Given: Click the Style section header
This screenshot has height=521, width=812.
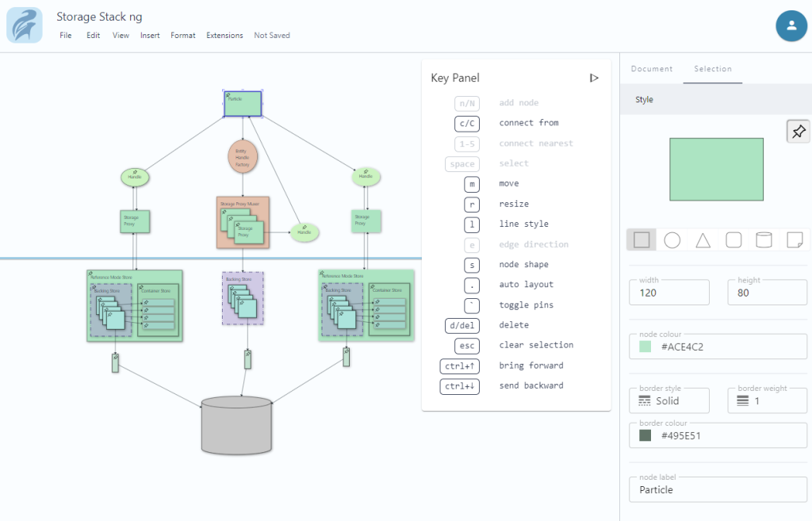Looking at the screenshot, I should (x=716, y=99).
